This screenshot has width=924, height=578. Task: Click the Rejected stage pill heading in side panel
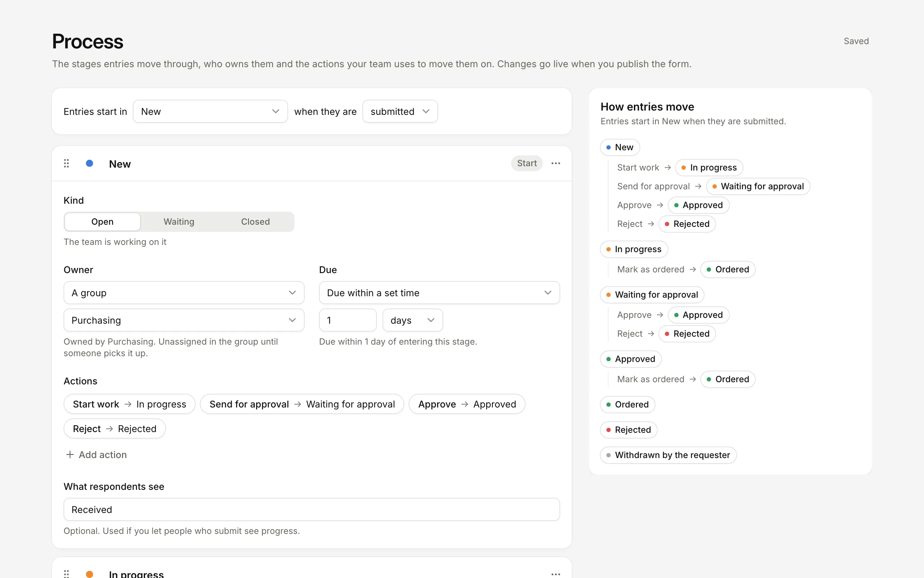point(628,430)
